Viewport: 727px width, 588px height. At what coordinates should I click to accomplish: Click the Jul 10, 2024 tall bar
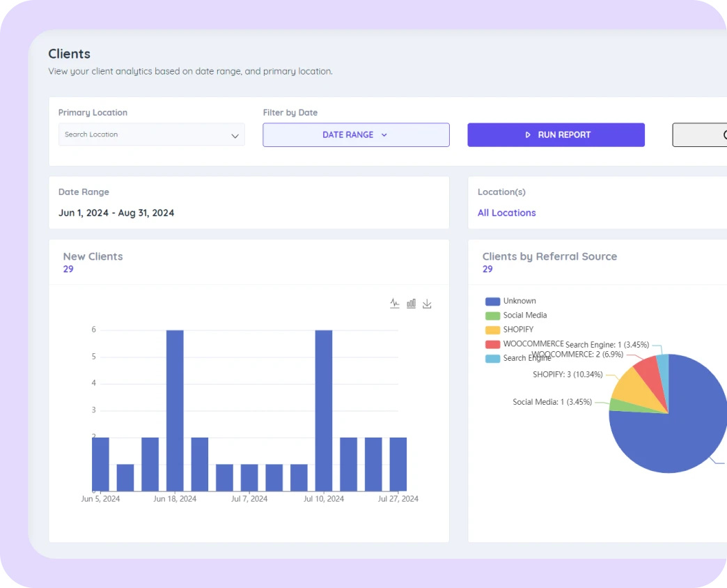pos(324,410)
